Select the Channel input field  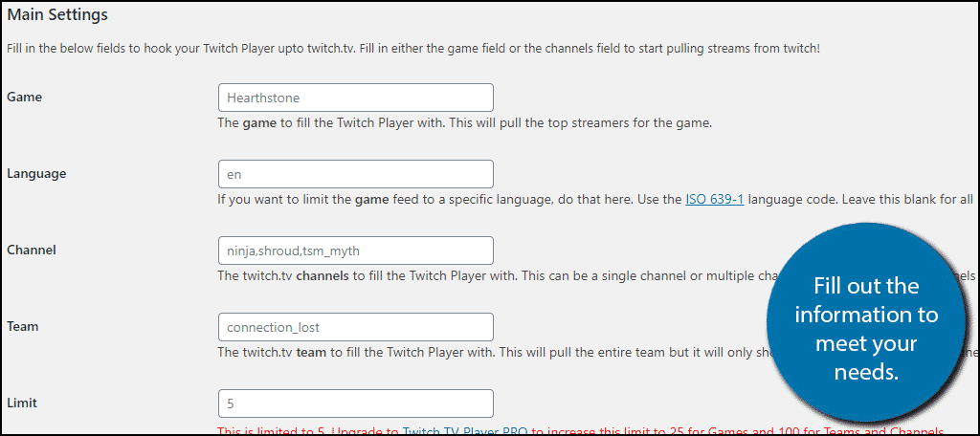coord(356,251)
